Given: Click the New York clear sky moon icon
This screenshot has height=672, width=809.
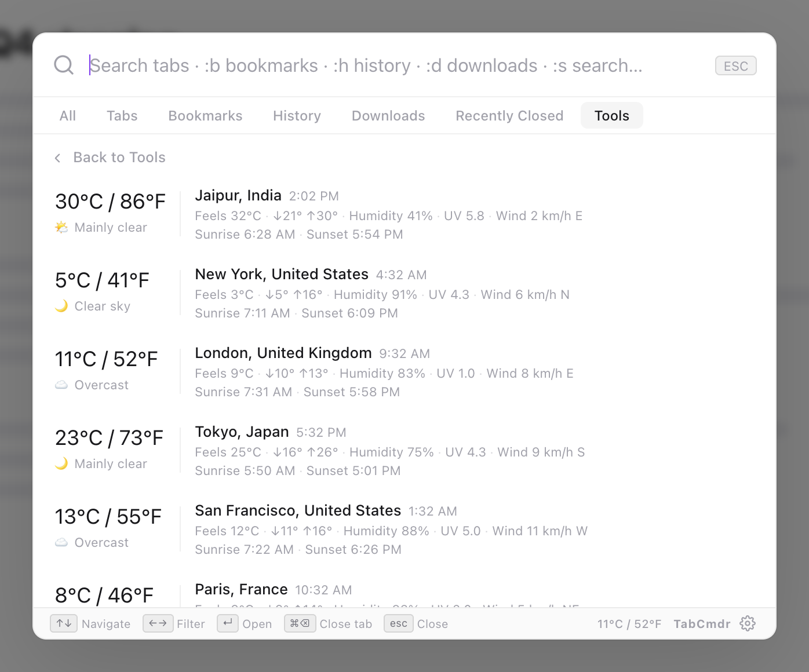Looking at the screenshot, I should click(61, 306).
